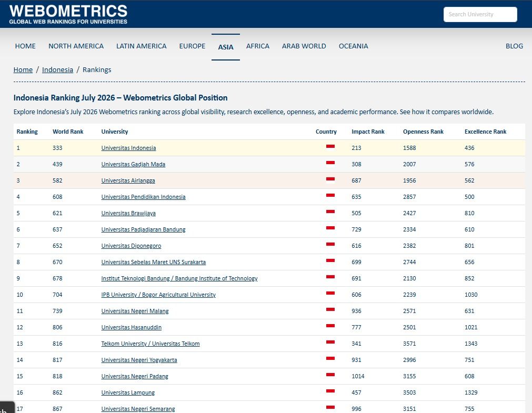Image resolution: width=532 pixels, height=413 pixels.
Task: Click the University column header
Action: click(x=115, y=132)
